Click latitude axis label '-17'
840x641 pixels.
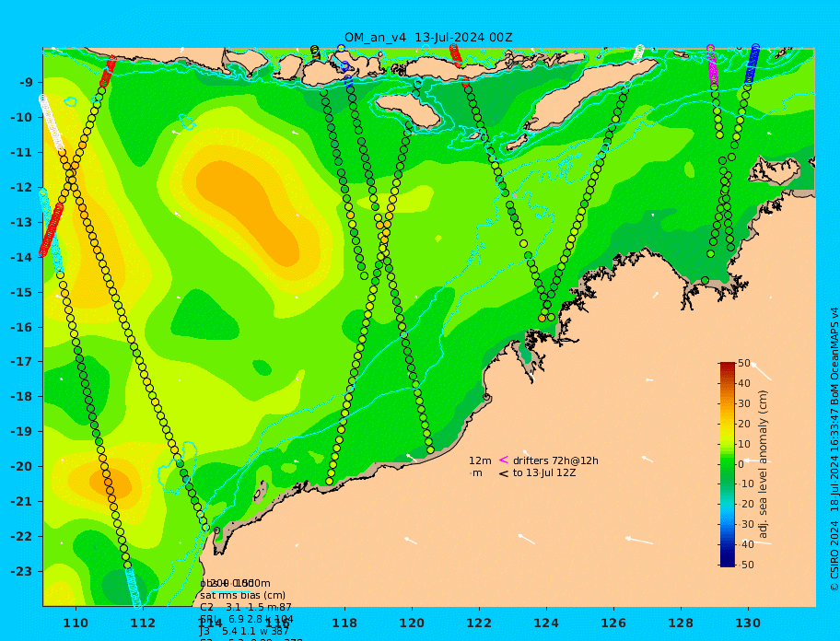[21, 362]
